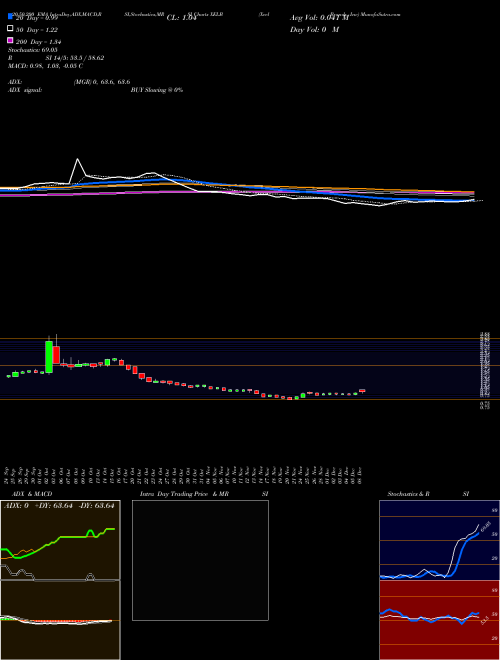The image size is (500, 660).
Task: Click the last red candlestick at the chart's end
Action: pos(362,391)
